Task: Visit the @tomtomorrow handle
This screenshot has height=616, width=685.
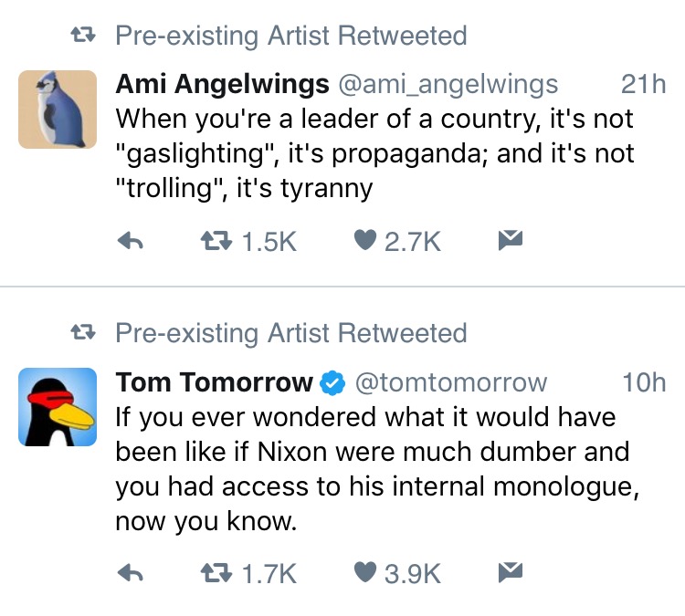Action: tap(451, 382)
